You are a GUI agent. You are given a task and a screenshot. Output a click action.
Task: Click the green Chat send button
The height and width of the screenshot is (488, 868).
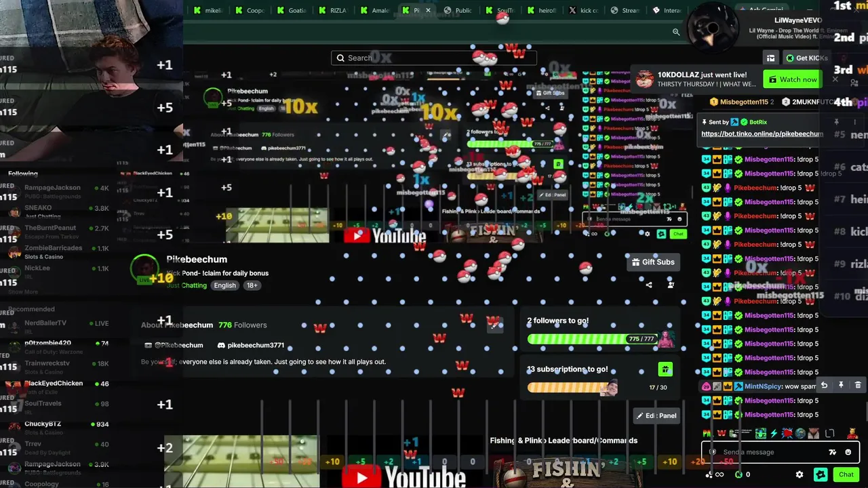point(846,474)
